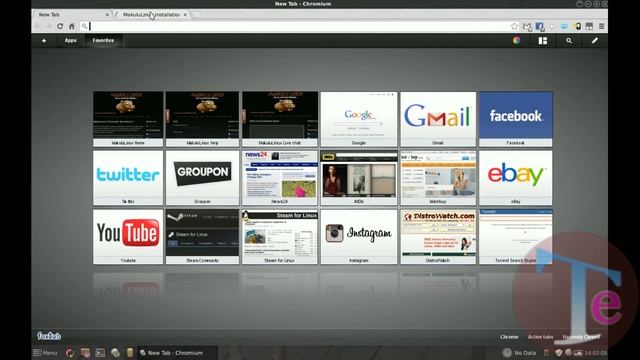Click the yellow notes taskbar icon
Screen dimensions: 640x360
[130, 353]
